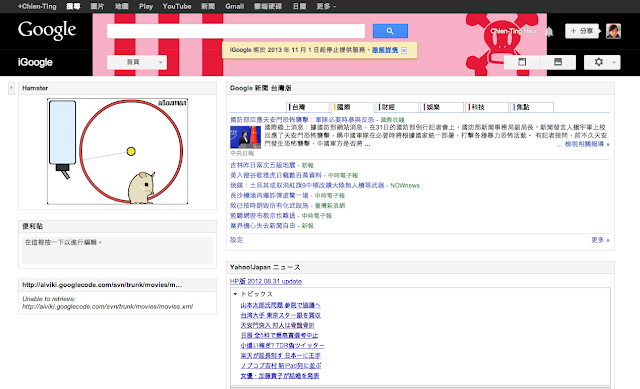The image size is (640, 389).
Task: Open the 瞭解詳情 link in the notice
Action: (385, 50)
